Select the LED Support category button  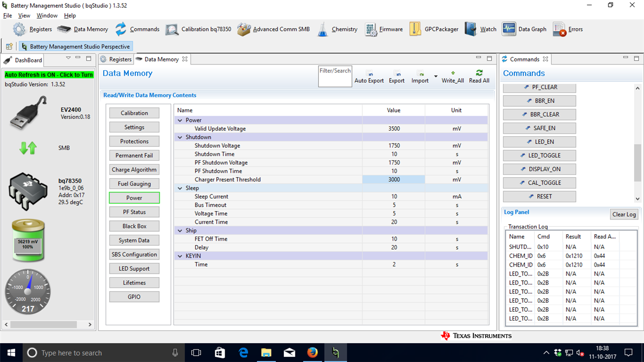click(x=134, y=269)
